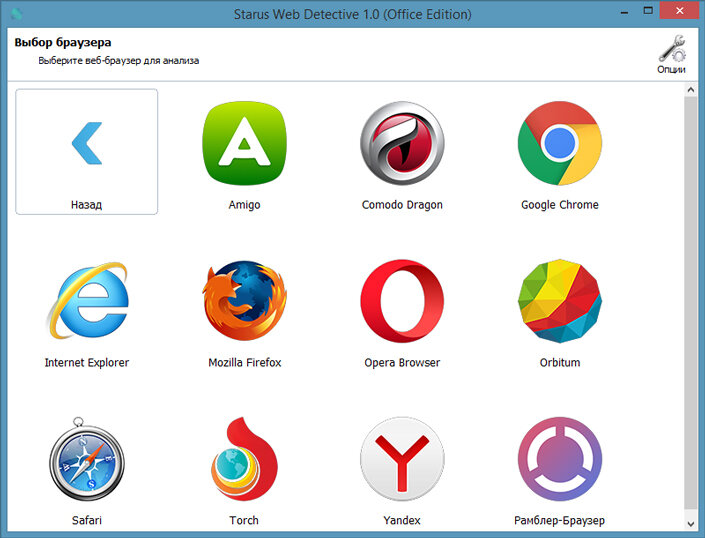Select the Orbitum browser icon

(560, 301)
